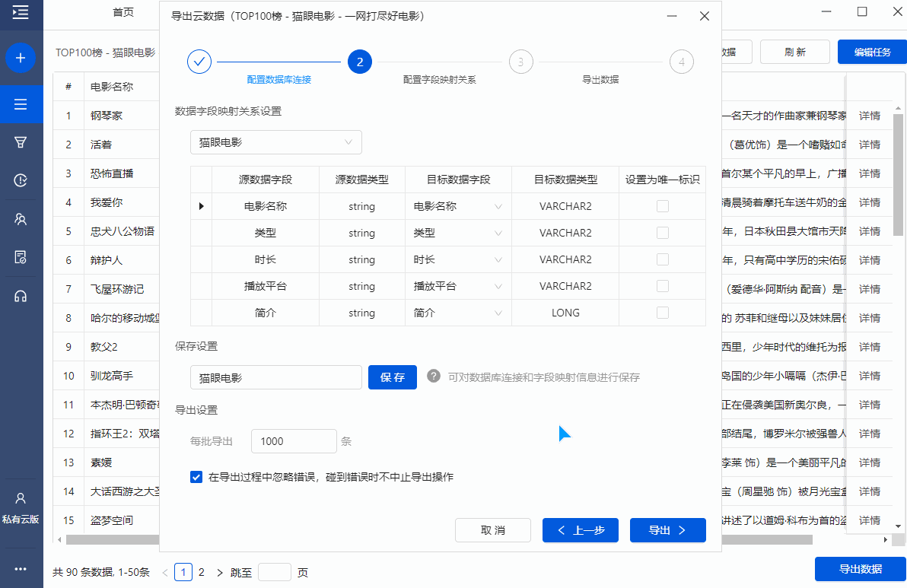Click the help question mark next to 保存
The image size is (907, 588).
click(434, 377)
